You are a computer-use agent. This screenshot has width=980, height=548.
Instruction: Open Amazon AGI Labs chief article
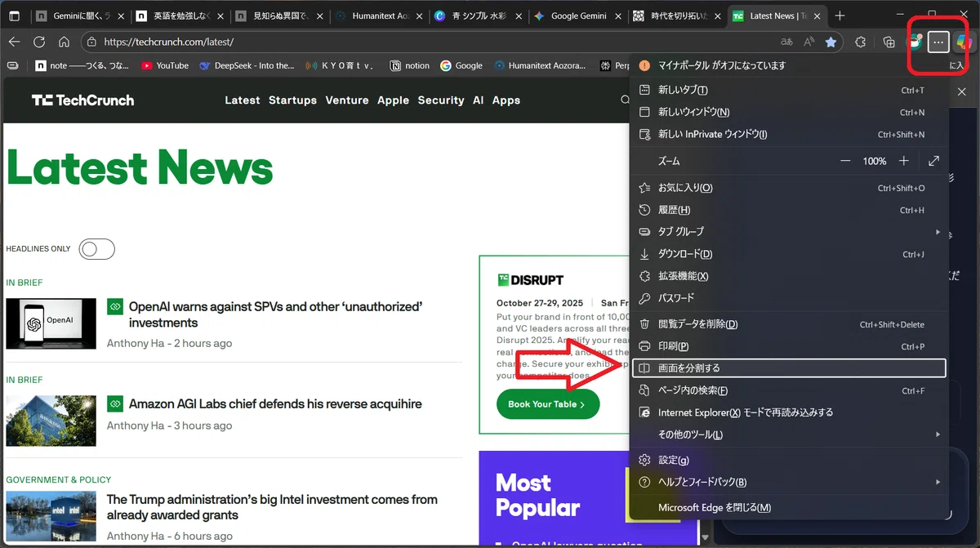275,404
